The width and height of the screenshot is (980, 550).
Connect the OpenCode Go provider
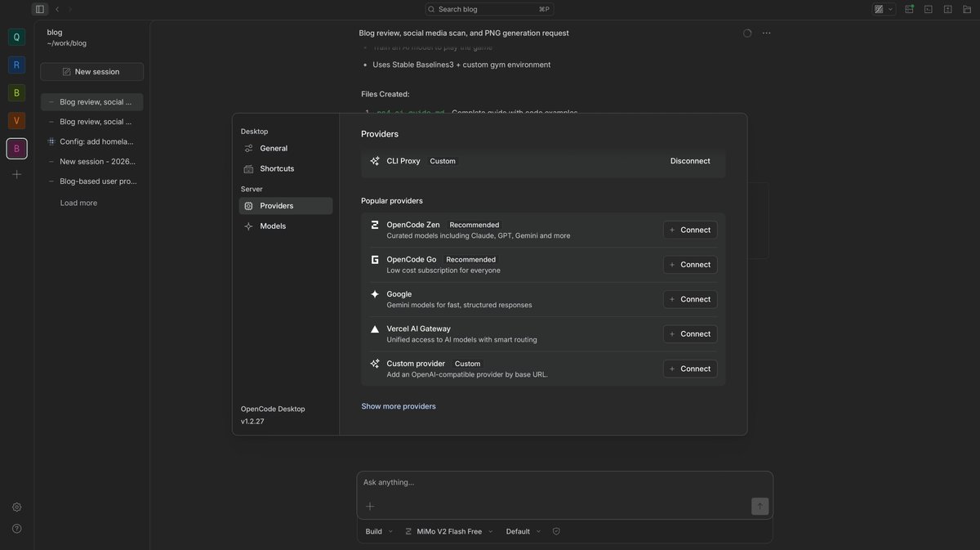coord(690,265)
